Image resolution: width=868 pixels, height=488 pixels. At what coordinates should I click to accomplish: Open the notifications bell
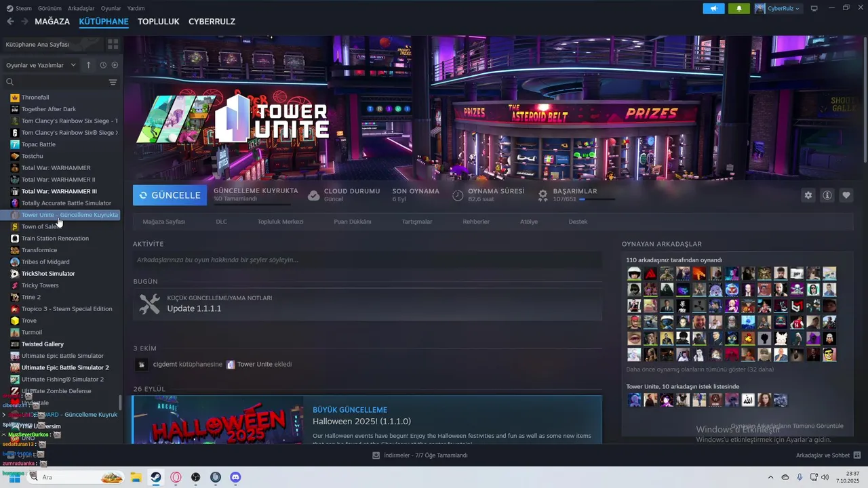739,8
